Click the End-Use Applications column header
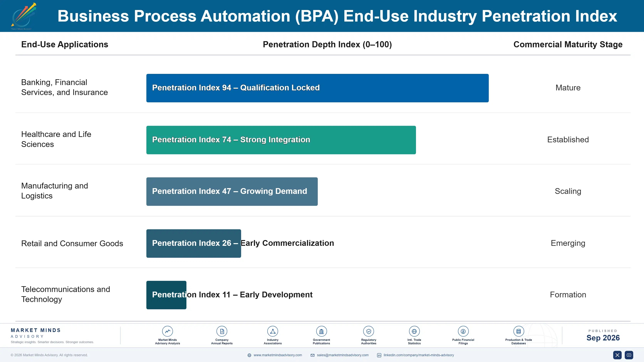644x362 pixels. coord(65,44)
